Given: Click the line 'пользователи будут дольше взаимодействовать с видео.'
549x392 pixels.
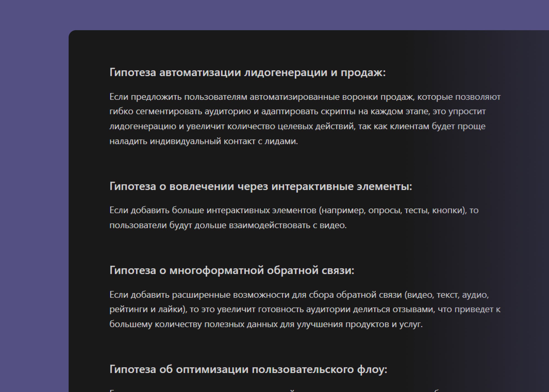Looking at the screenshot, I should (x=228, y=225).
